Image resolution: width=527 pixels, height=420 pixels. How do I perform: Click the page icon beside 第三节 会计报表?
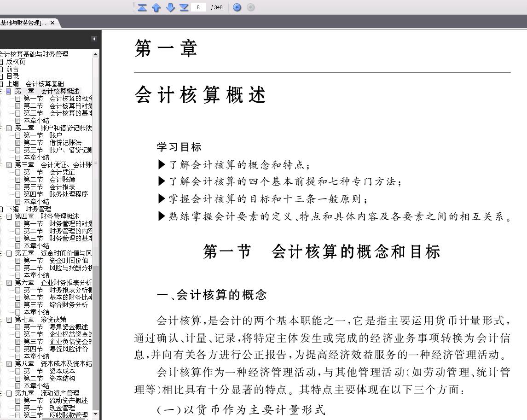click(x=18, y=187)
